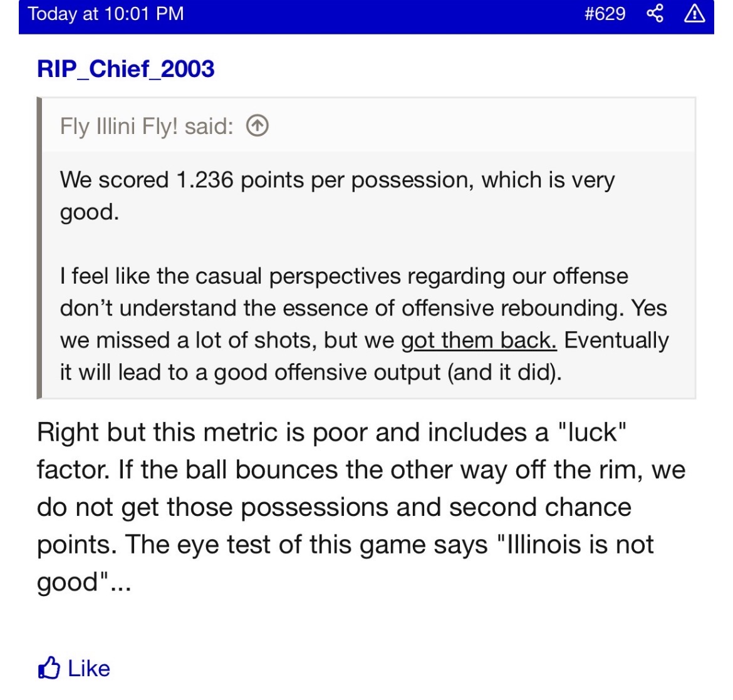Click the share icon in post header
733x700 pixels.
pyautogui.click(x=655, y=13)
